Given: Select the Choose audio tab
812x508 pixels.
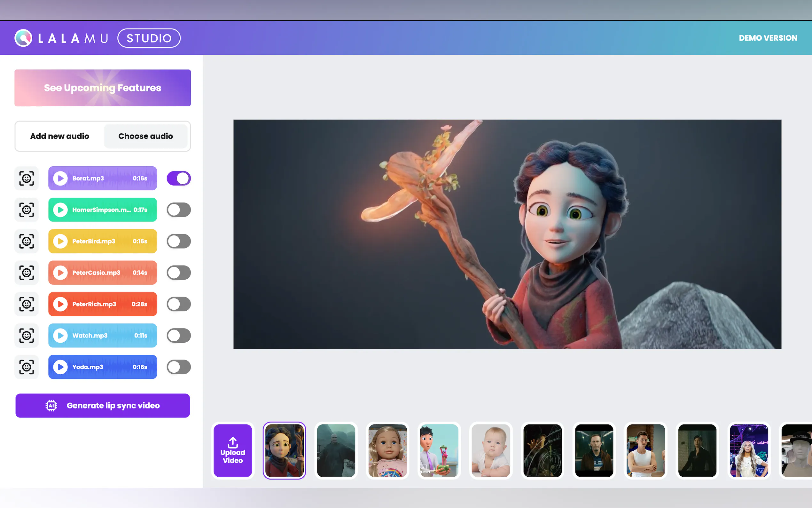Looking at the screenshot, I should (145, 136).
